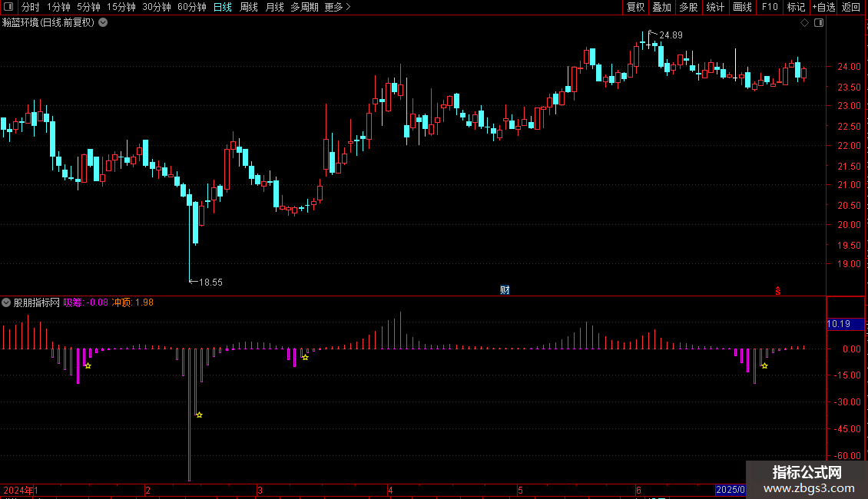Click the 股朋指标网 indicator name
The image size is (868, 499).
coord(37,302)
